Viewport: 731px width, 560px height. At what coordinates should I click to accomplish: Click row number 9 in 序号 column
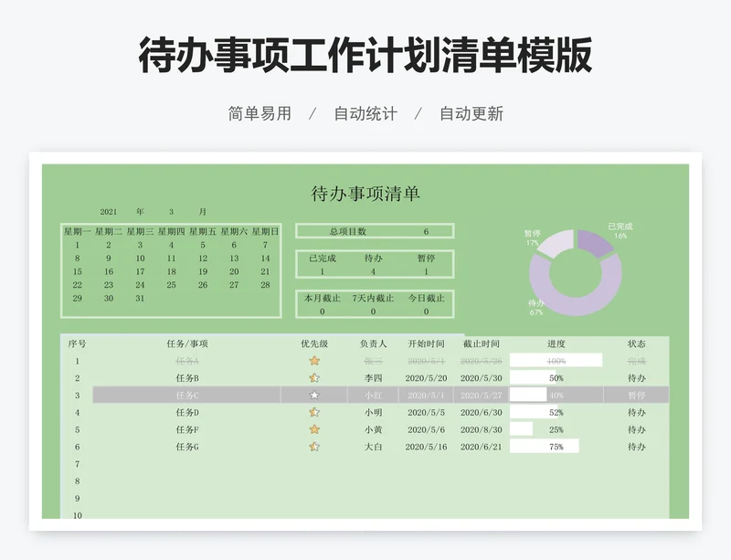[x=78, y=499]
